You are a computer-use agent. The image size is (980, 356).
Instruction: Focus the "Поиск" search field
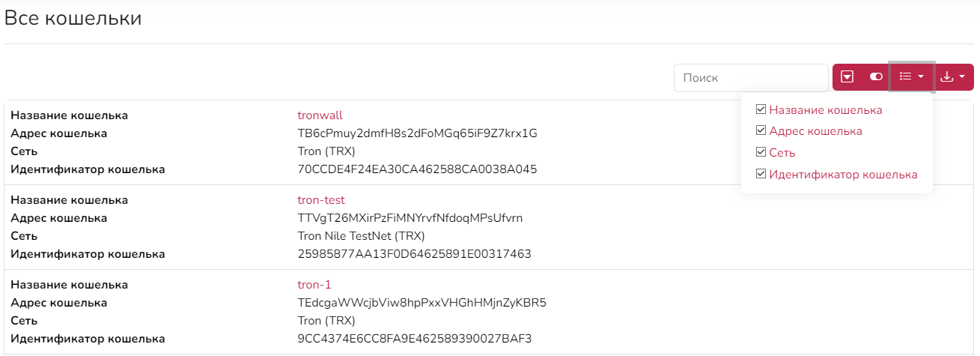(751, 78)
